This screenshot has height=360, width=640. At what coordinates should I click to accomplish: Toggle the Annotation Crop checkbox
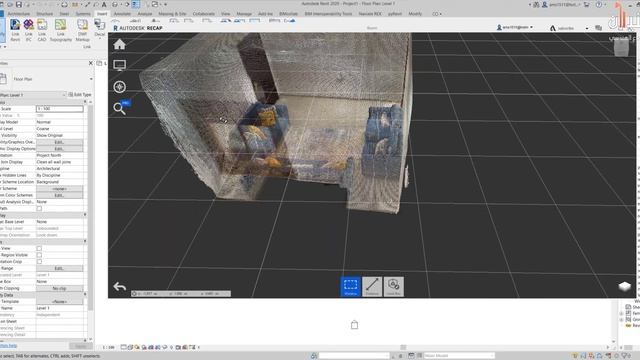(x=39, y=262)
